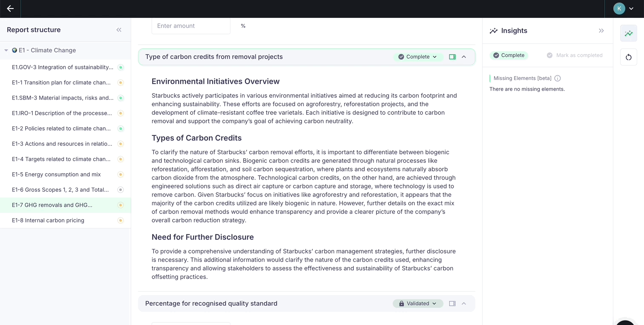Toggle side panel icon for carbon credits section
The height and width of the screenshot is (325, 644).
[x=452, y=57]
